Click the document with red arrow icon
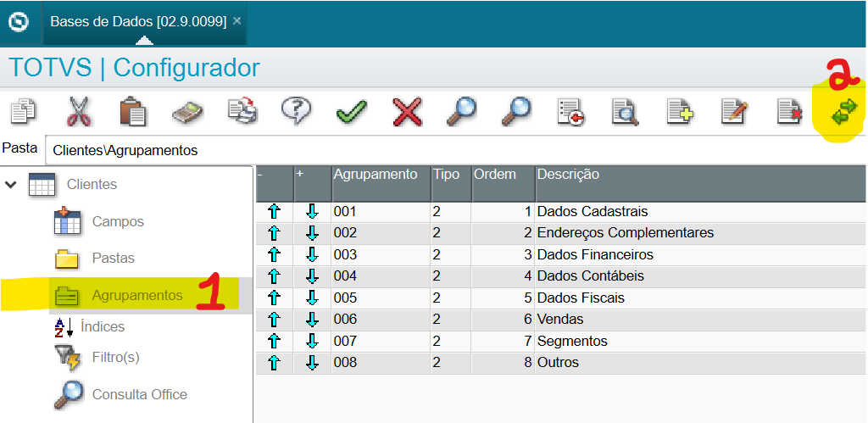This screenshot has height=423, width=868. [x=571, y=112]
